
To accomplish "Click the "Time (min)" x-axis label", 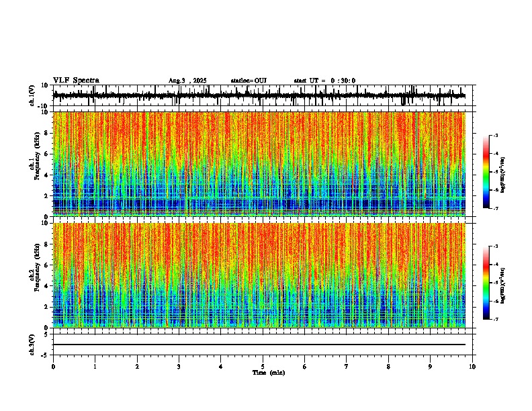I will (269, 373).
